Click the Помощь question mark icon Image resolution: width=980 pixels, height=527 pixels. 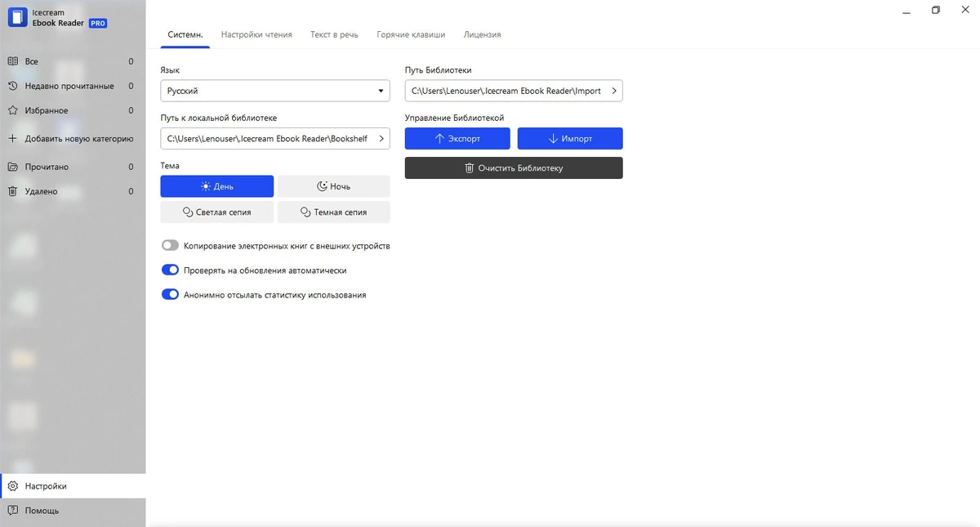(12, 511)
